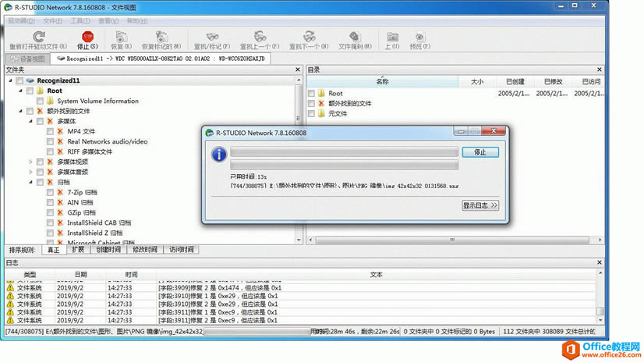Screen dimensions: 644x363
Task: Open the 帮助(H) menu
Action: point(136,21)
